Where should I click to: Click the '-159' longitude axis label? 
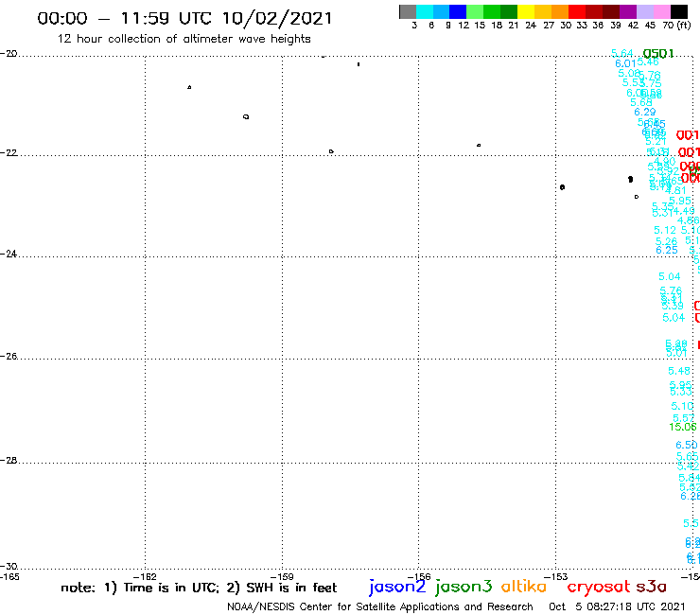pos(282,576)
